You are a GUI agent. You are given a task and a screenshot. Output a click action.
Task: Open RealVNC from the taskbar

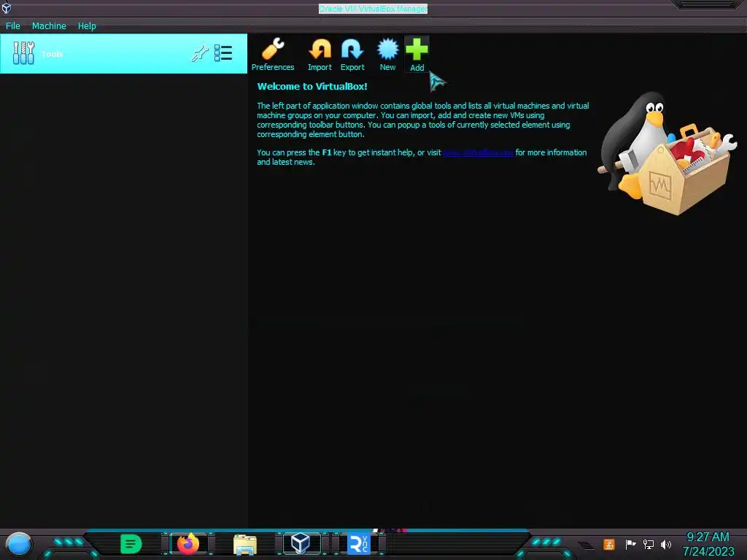[x=359, y=544]
